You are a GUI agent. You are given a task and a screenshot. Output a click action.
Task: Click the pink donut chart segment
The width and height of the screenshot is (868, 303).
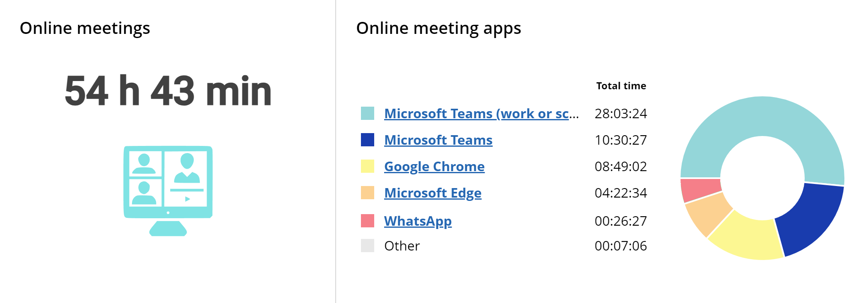click(700, 189)
